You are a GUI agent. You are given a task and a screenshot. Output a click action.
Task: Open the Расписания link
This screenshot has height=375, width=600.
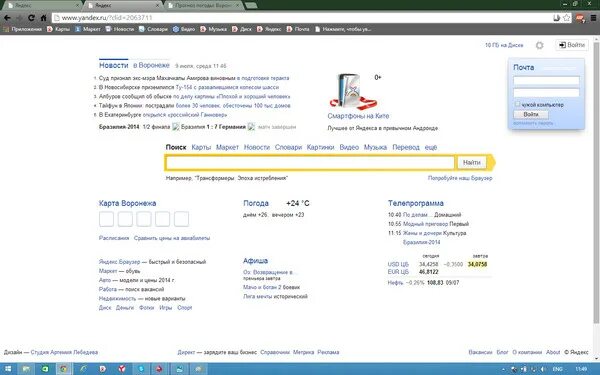pyautogui.click(x=114, y=238)
